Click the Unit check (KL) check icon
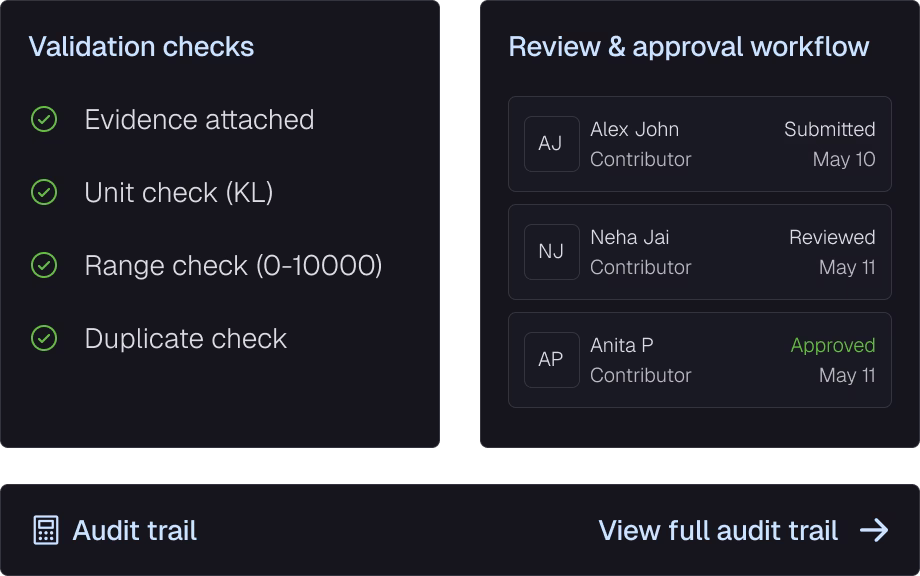Screen dimensions: 920x576 44,192
